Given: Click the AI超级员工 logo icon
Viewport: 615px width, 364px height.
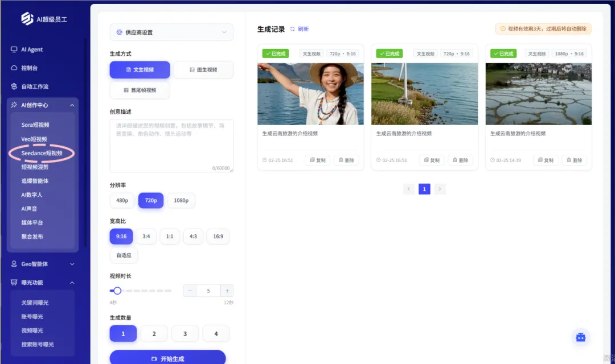Looking at the screenshot, I should pyautogui.click(x=27, y=18).
